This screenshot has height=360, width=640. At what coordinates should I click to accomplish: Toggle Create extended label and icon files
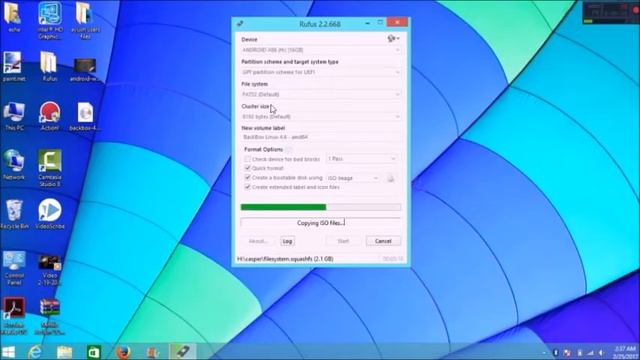tap(247, 187)
